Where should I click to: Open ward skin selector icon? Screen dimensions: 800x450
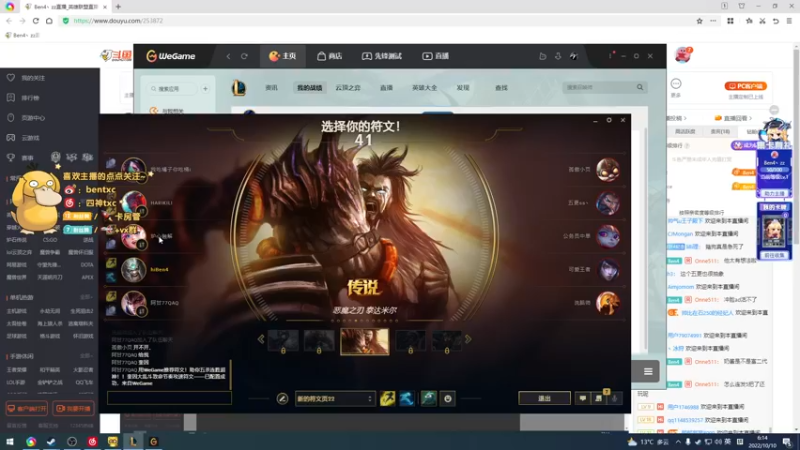(429, 398)
